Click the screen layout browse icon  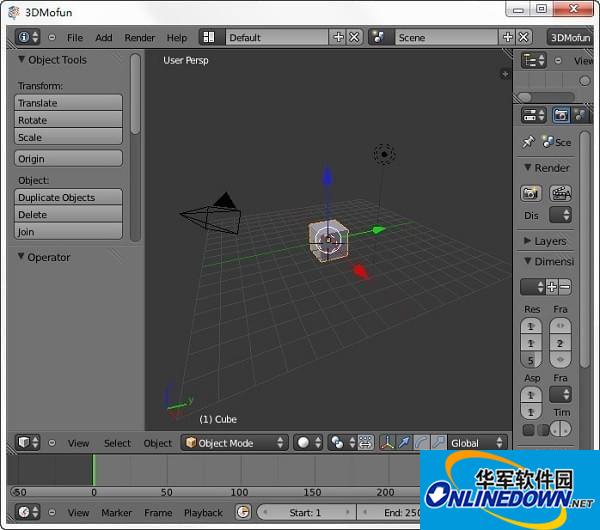(209, 37)
